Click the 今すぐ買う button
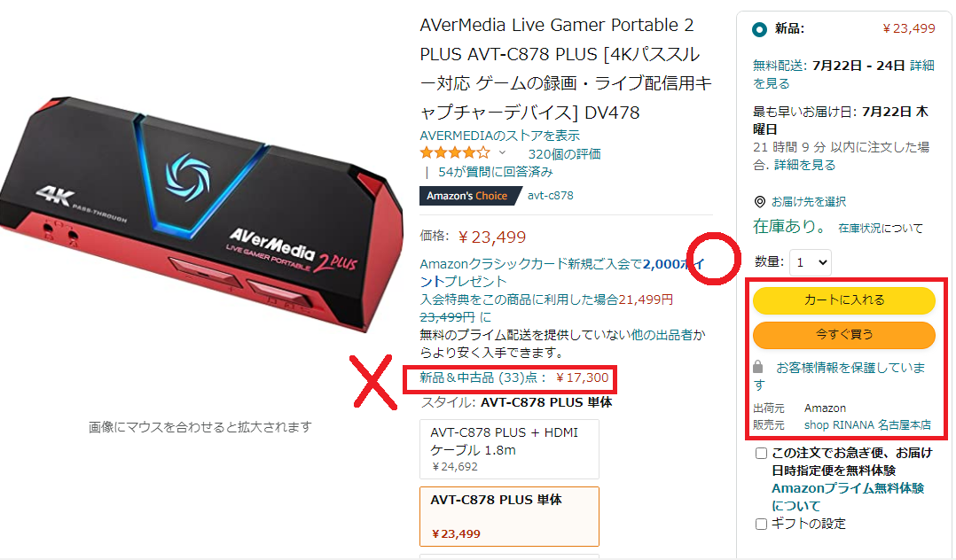The height and width of the screenshot is (560, 956). (844, 335)
